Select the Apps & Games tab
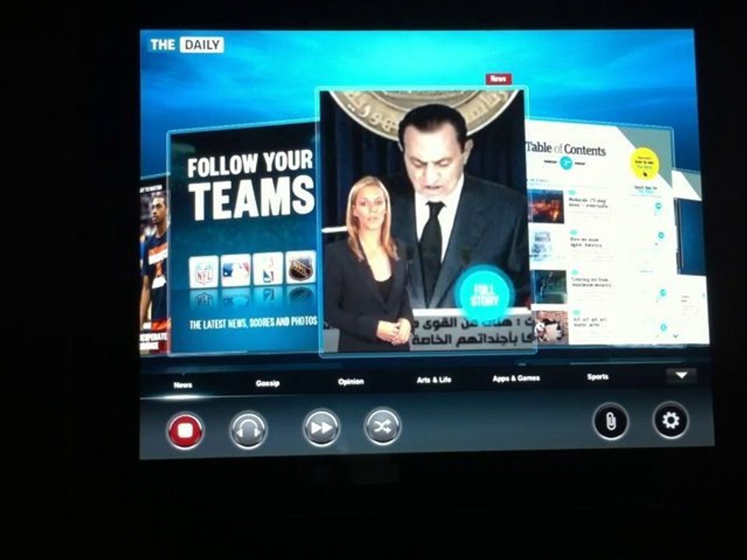The image size is (747, 560). click(x=516, y=378)
